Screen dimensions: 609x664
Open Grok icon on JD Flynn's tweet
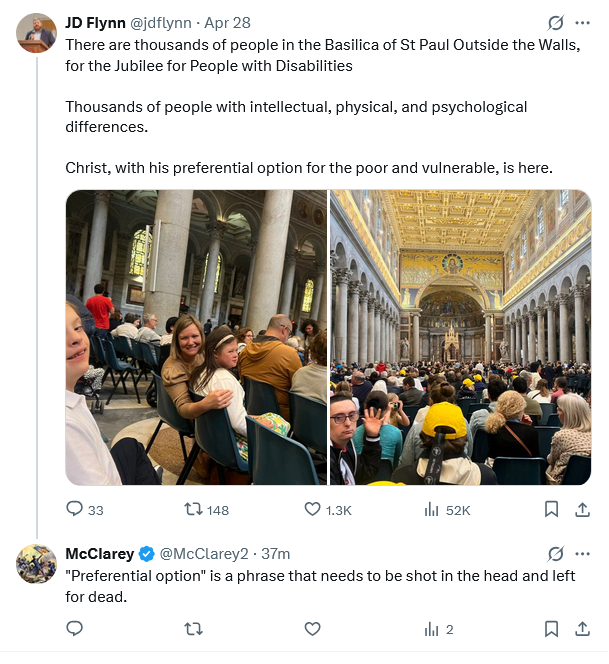coord(556,22)
